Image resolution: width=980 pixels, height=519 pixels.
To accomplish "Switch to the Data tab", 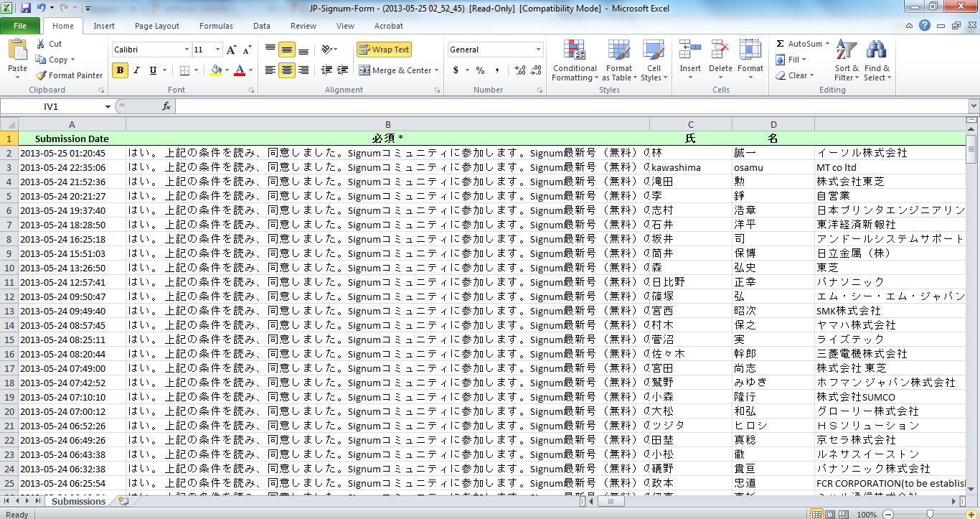I will pyautogui.click(x=262, y=26).
